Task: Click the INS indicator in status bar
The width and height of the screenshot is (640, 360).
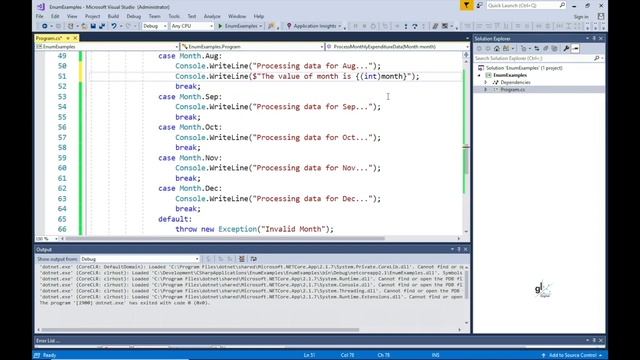Action: [x=436, y=355]
